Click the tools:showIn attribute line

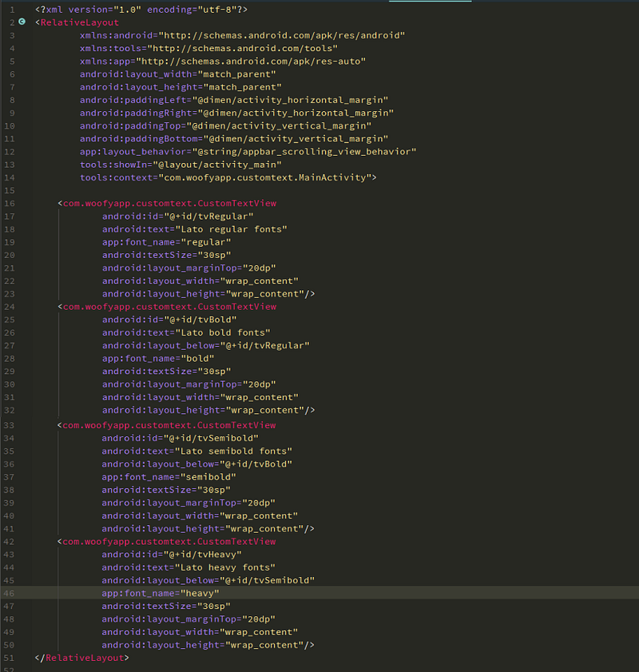click(181, 165)
